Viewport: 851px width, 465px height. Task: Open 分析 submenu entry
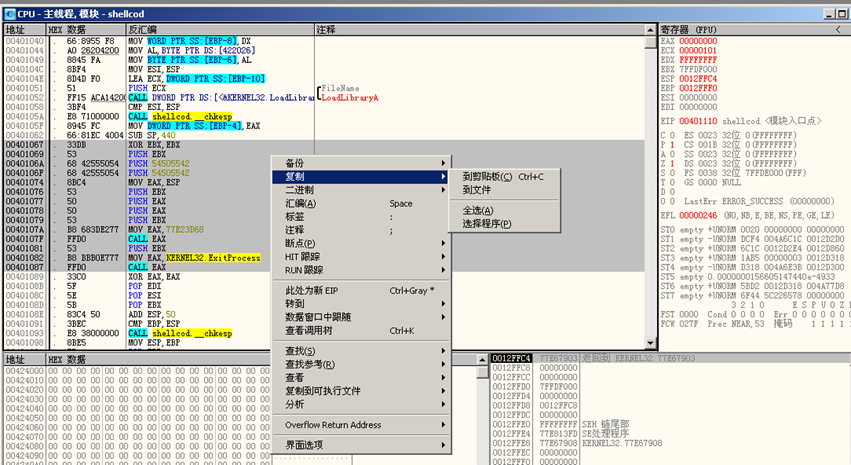click(361, 404)
